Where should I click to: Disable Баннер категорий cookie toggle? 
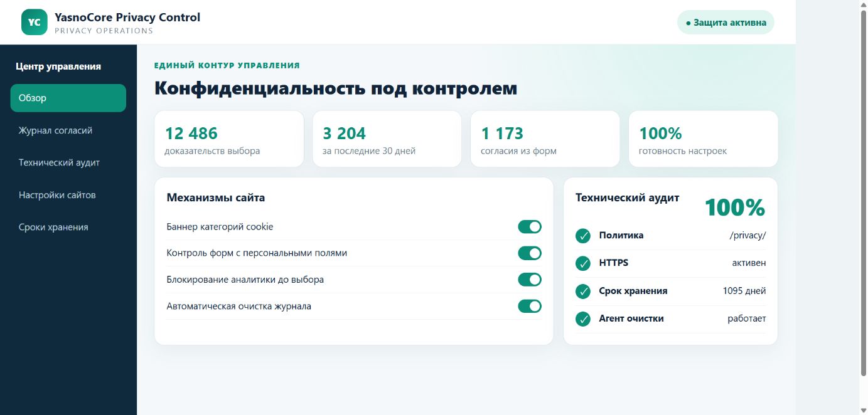[x=529, y=227]
